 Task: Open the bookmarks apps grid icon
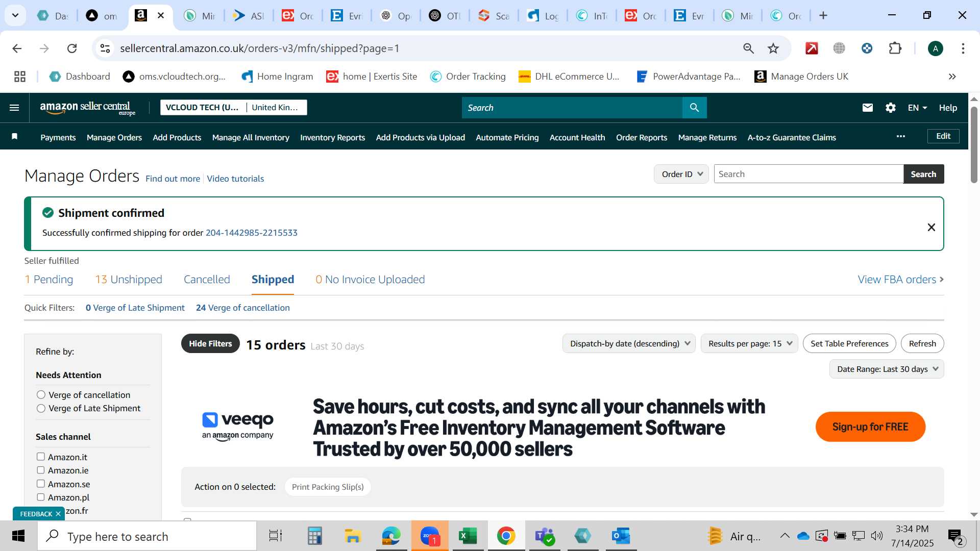[x=20, y=77]
